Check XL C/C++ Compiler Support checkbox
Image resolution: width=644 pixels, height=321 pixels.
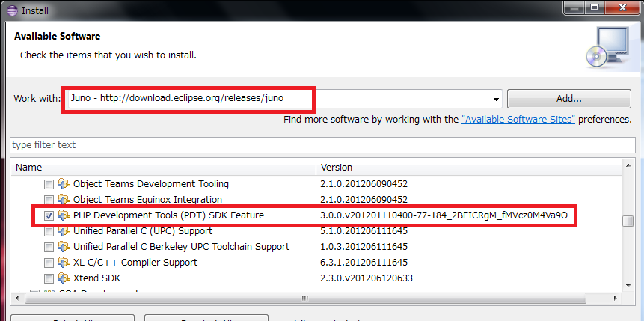coord(49,263)
